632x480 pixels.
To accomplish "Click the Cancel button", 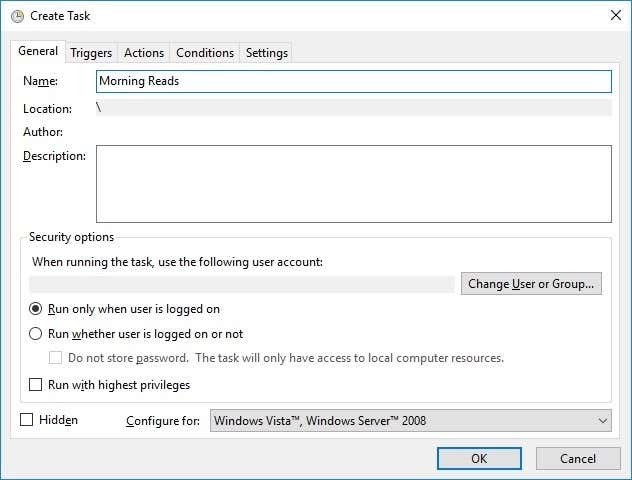I will point(578,459).
